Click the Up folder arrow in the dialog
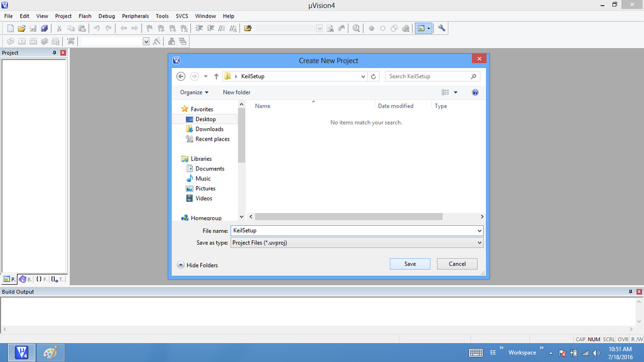The height and width of the screenshot is (362, 644). [216, 76]
